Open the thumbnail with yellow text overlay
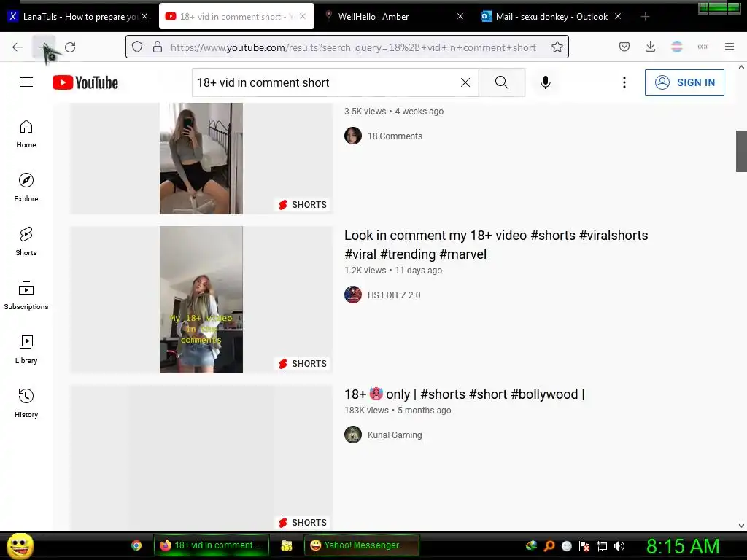The image size is (747, 560). tap(201, 300)
